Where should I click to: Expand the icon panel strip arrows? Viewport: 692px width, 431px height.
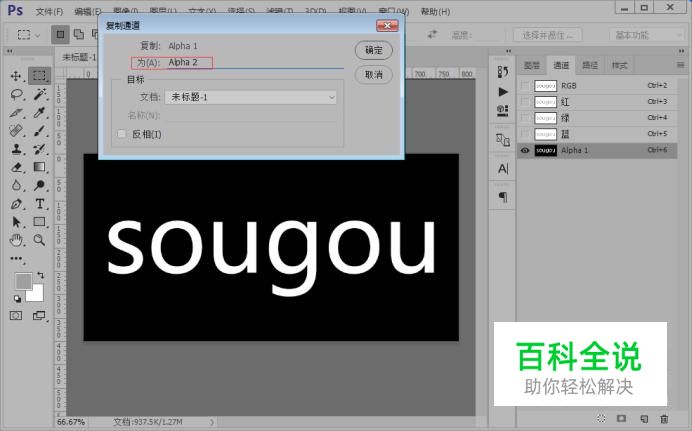[x=508, y=51]
